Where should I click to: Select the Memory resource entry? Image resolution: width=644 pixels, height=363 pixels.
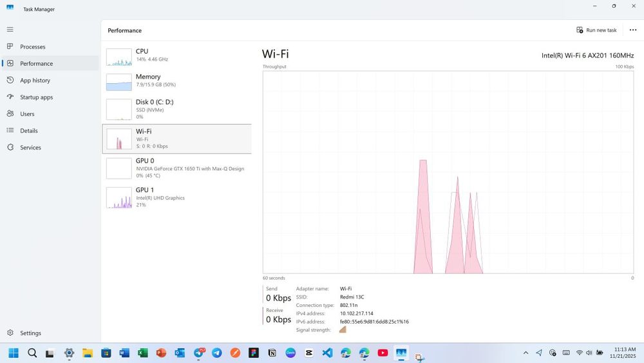coord(176,82)
